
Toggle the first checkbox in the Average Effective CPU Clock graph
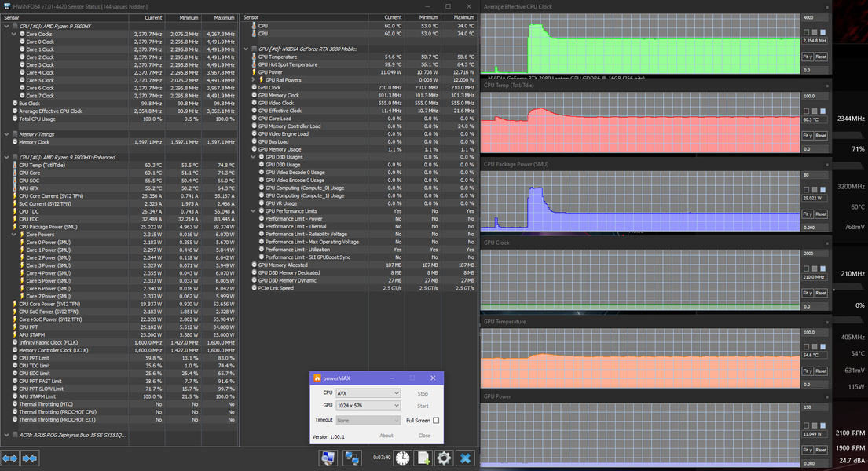pos(805,32)
